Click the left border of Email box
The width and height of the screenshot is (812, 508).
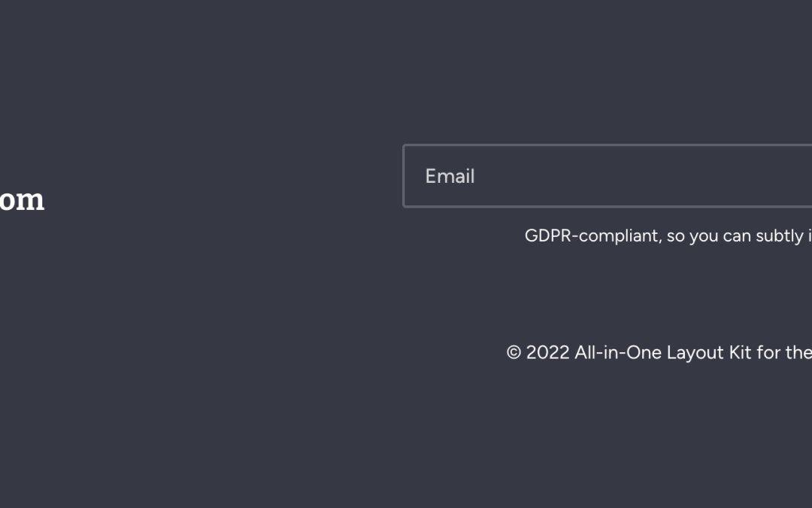404,175
